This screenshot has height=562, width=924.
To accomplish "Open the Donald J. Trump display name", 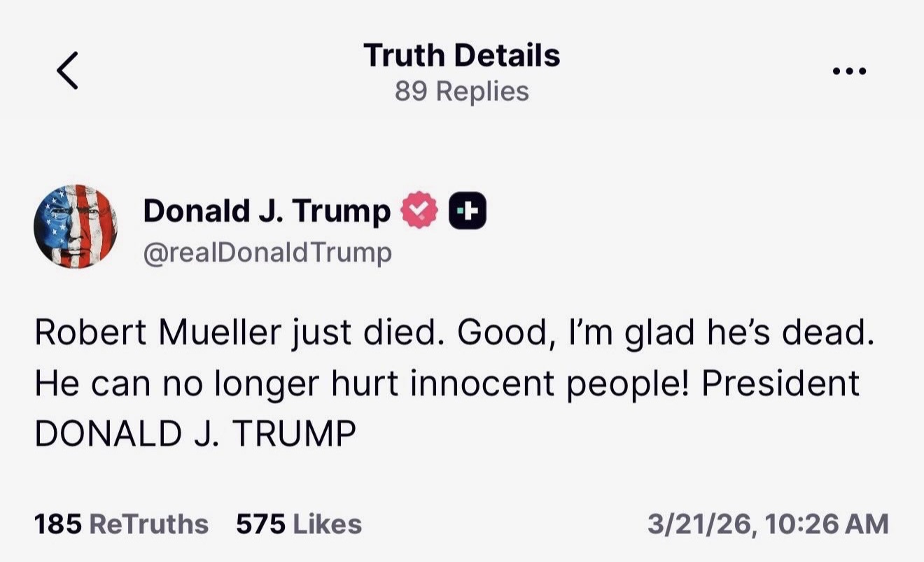I will (x=266, y=211).
